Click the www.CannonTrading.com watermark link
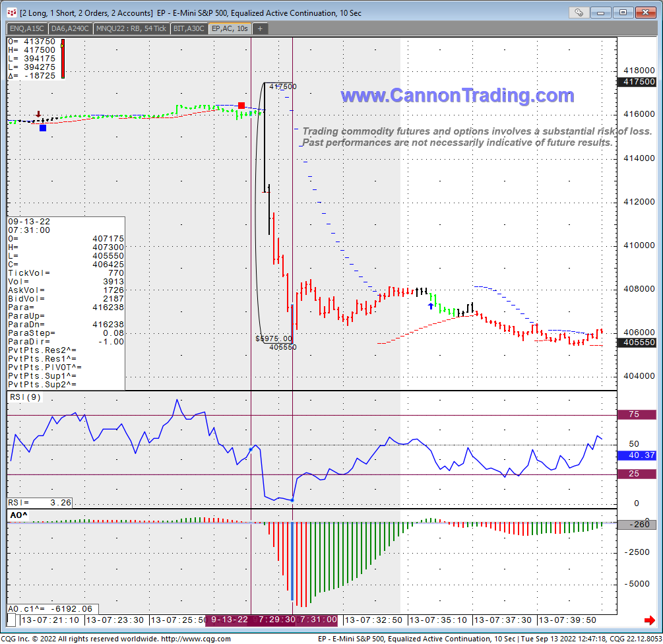Image resolution: width=663 pixels, height=644 pixels. coord(457,96)
